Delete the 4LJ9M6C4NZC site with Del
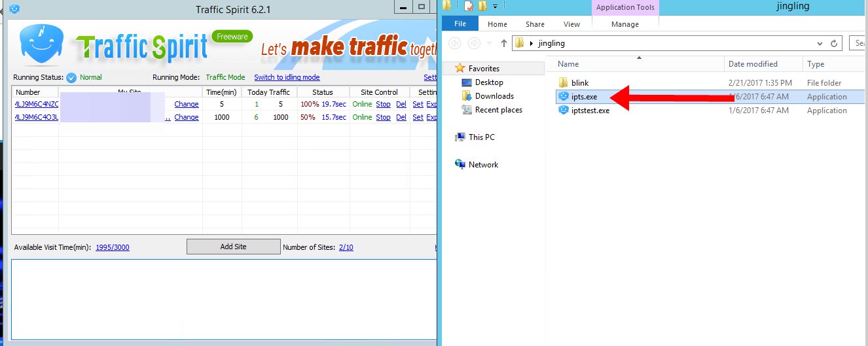 [401, 104]
